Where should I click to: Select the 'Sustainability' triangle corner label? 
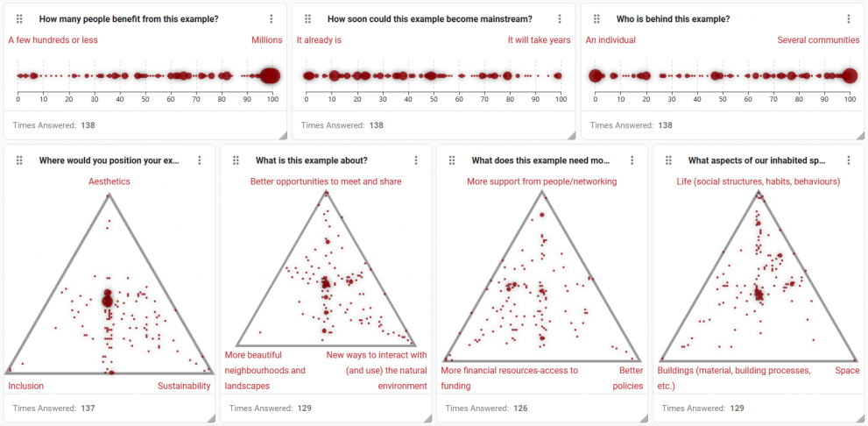(184, 386)
